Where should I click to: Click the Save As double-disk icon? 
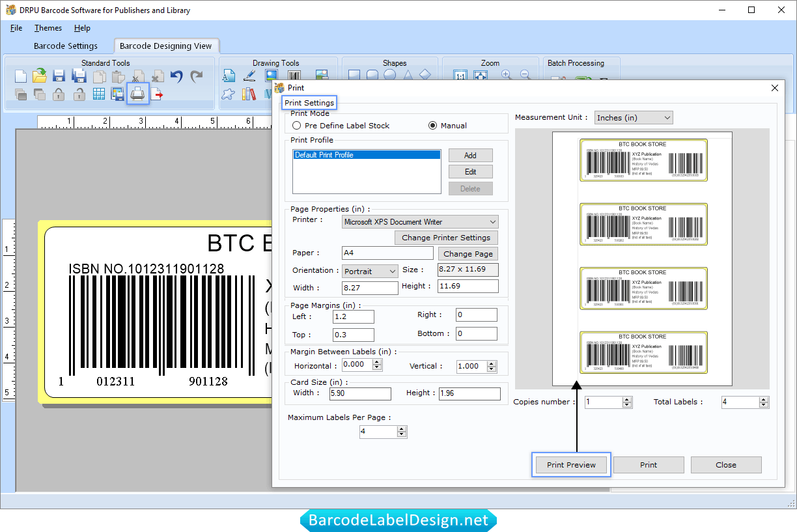(79, 76)
